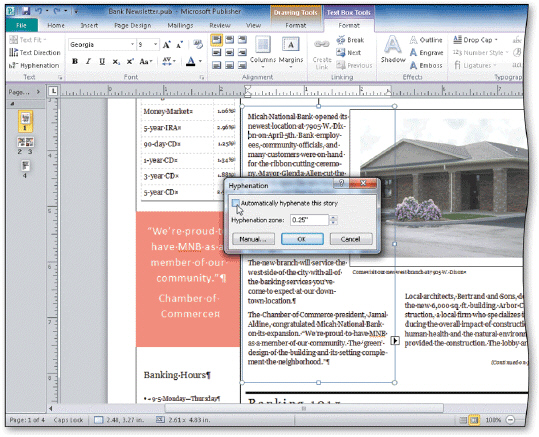Screen dimensions: 539x437
Task: Select Align Bottom Left alignment
Action: tap(216, 65)
